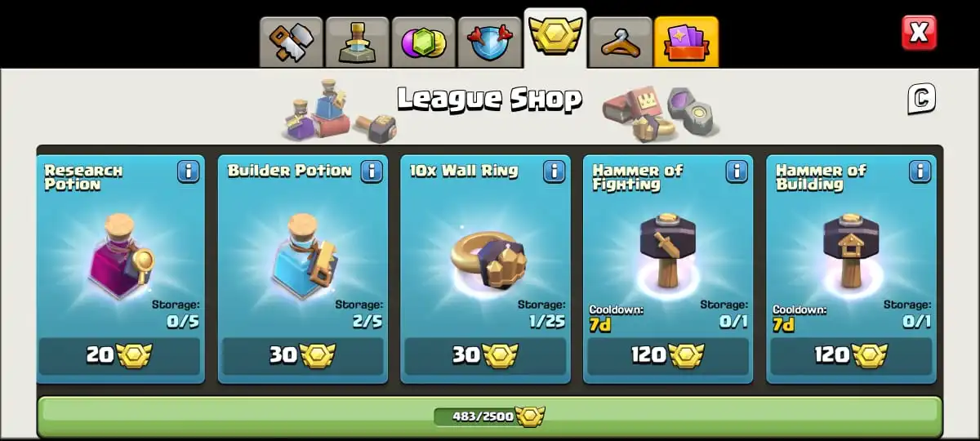Buy Builder Potion for 30 medals
This screenshot has width=980, height=441.
(302, 355)
